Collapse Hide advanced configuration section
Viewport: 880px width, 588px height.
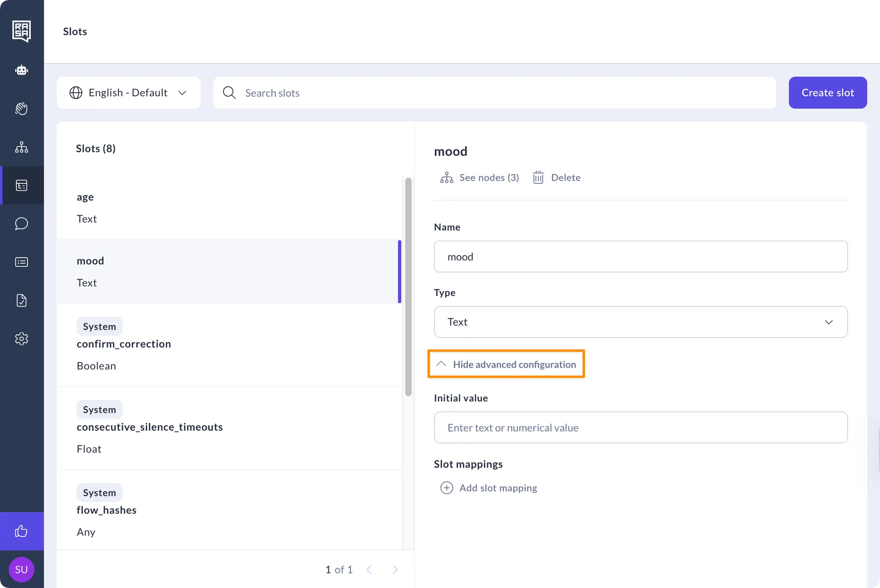pyautogui.click(x=506, y=364)
